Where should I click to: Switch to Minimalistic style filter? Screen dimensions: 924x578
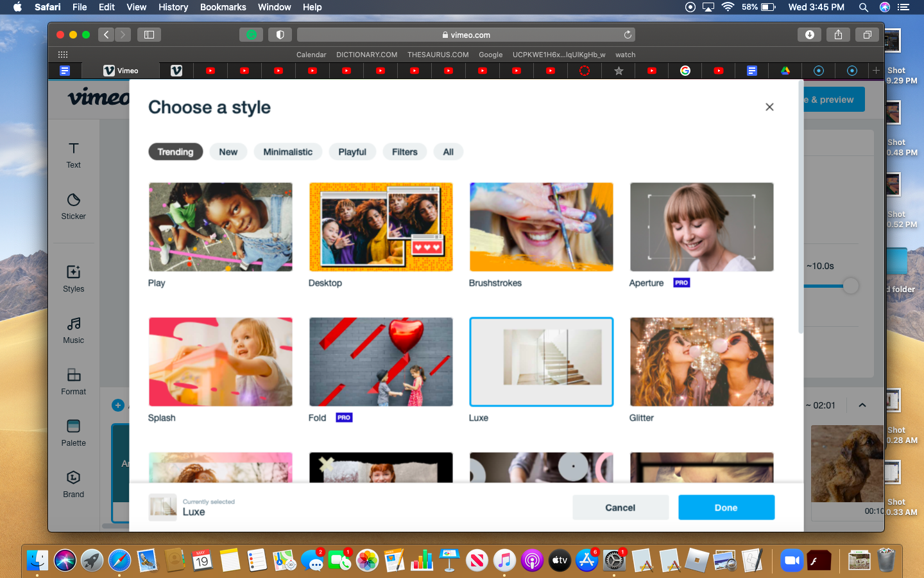(x=287, y=152)
